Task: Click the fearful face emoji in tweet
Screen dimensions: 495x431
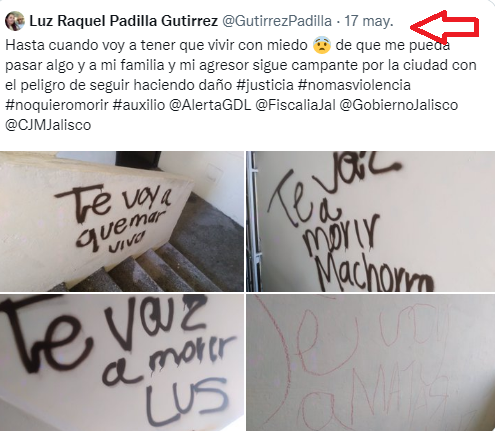Action: point(322,45)
